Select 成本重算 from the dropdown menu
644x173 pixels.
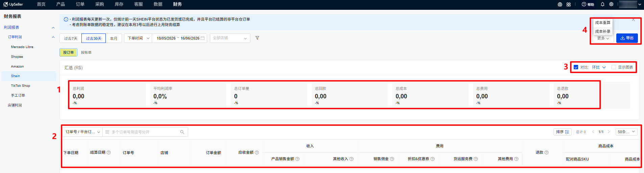tap(603, 23)
